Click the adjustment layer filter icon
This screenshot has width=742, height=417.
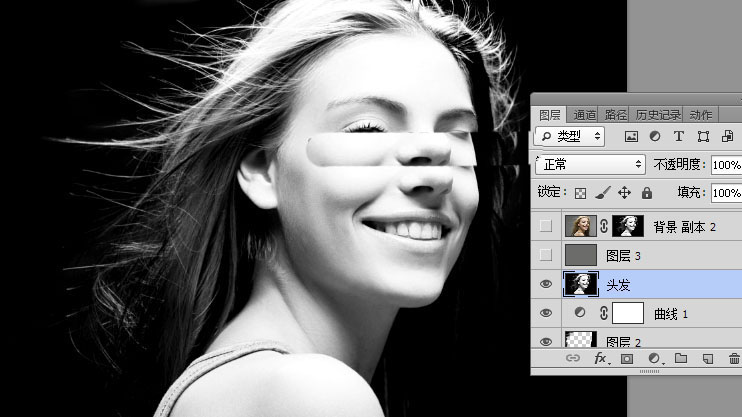[655, 136]
